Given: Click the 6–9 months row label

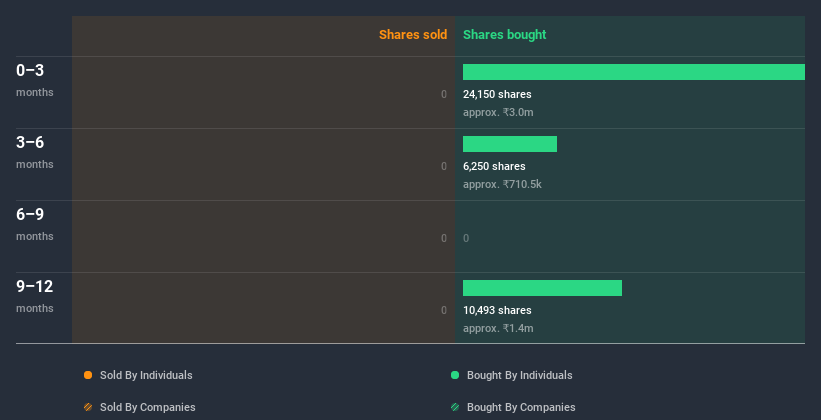Looking at the screenshot, I should click(35, 224).
